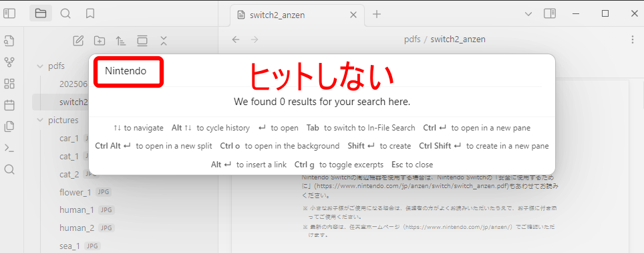Collapse all folders icon

[164, 40]
